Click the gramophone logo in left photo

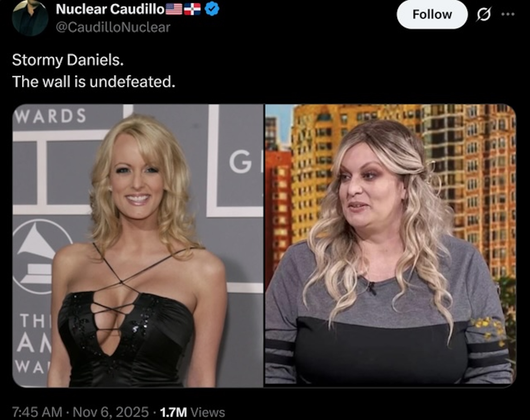(38, 256)
